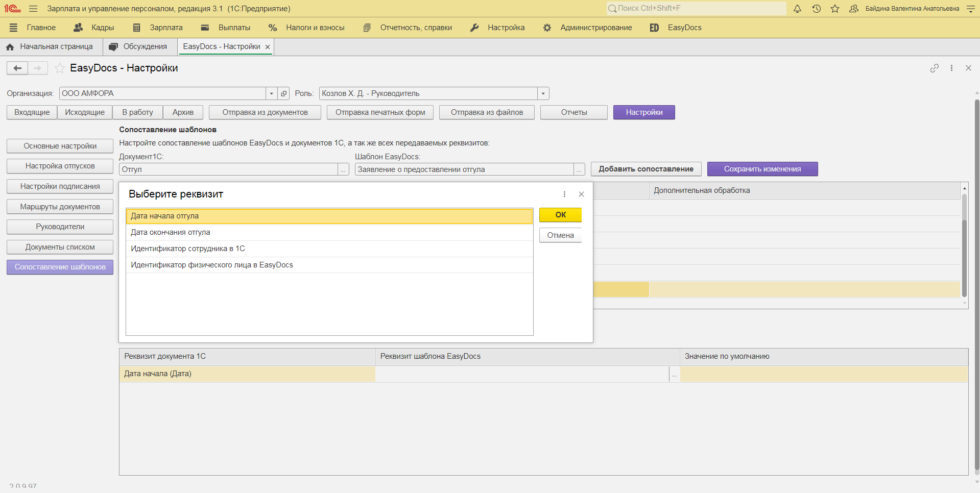This screenshot has height=493, width=980.
Task: Click the get-link icon near the form title
Action: click(935, 68)
